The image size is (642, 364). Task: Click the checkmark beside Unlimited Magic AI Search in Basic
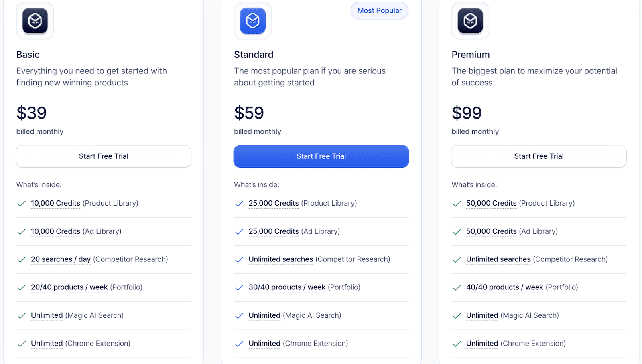22,316
